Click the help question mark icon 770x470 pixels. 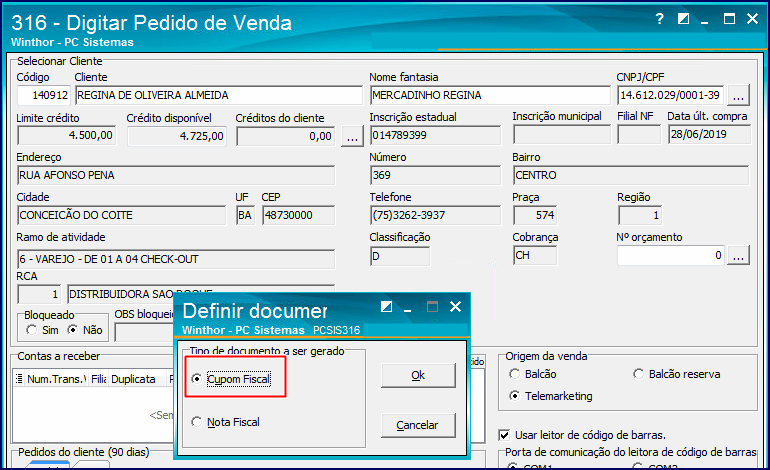(660, 19)
